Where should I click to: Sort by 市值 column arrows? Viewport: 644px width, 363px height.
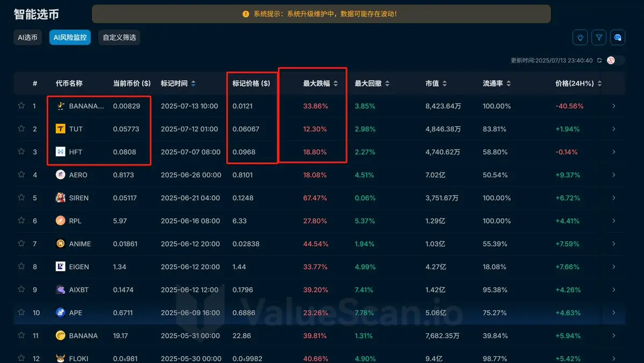pos(444,83)
